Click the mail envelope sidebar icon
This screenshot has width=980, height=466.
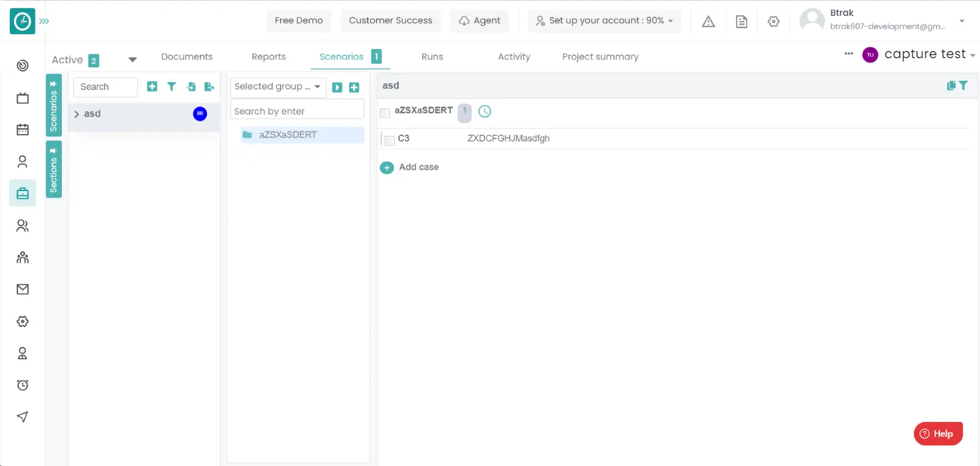(x=23, y=289)
